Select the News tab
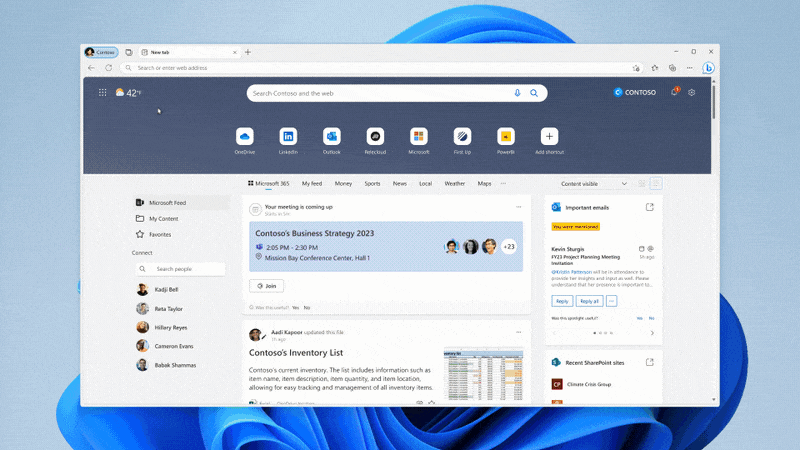The height and width of the screenshot is (450, 800). (399, 184)
